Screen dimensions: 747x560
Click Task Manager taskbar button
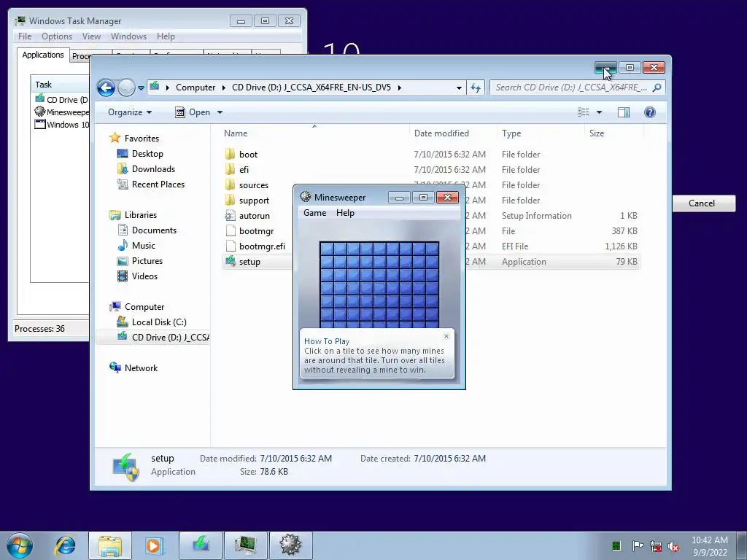point(246,545)
